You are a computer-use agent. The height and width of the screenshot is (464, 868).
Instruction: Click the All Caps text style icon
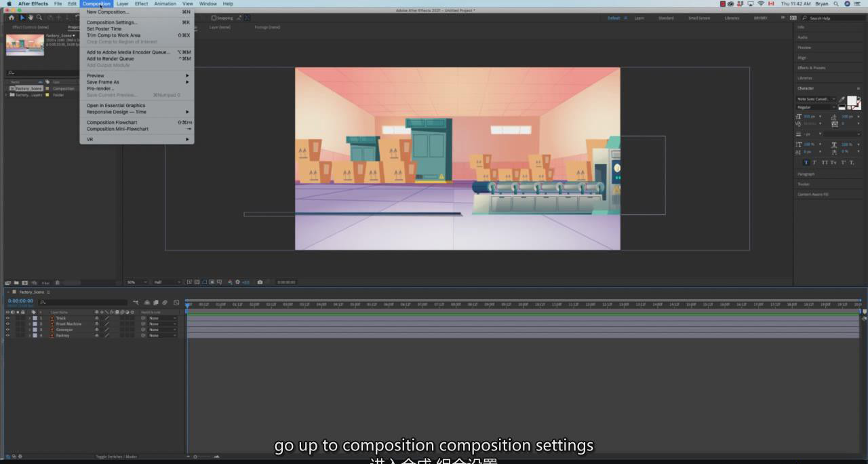[824, 163]
